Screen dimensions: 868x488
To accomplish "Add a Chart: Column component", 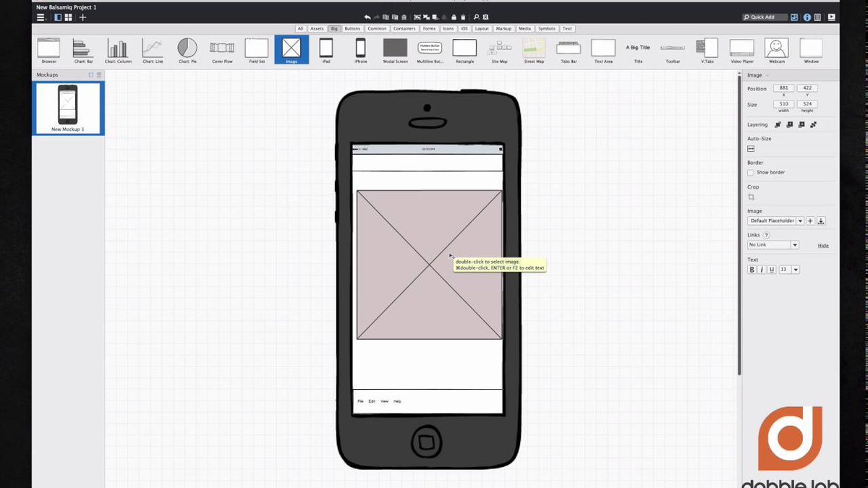I will tap(118, 51).
